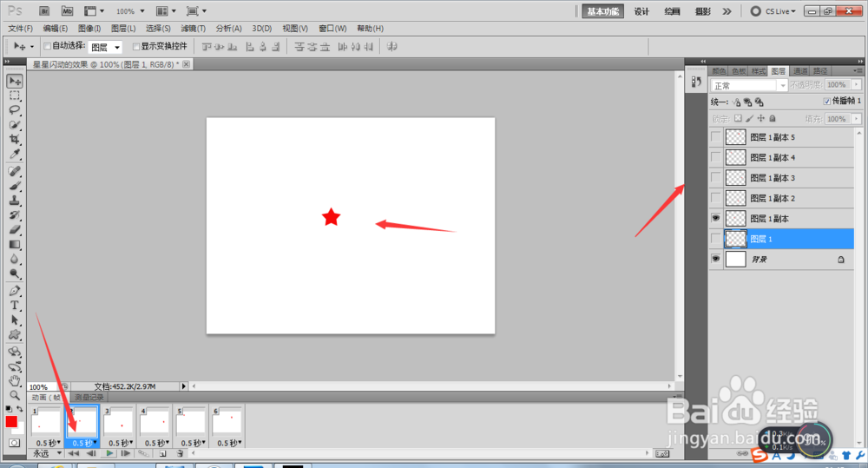Open the 滤镜(T) menu
The width and height of the screenshot is (868, 468).
193,29
